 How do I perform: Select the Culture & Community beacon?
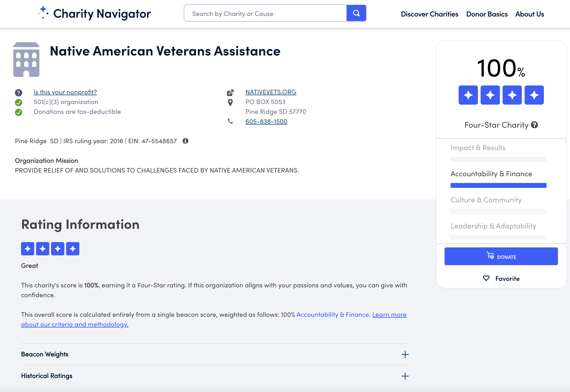486,200
